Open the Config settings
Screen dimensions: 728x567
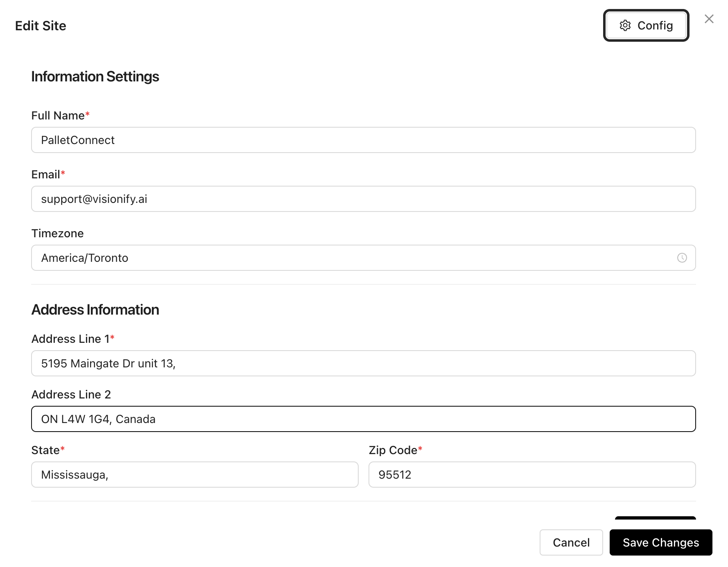coord(646,25)
